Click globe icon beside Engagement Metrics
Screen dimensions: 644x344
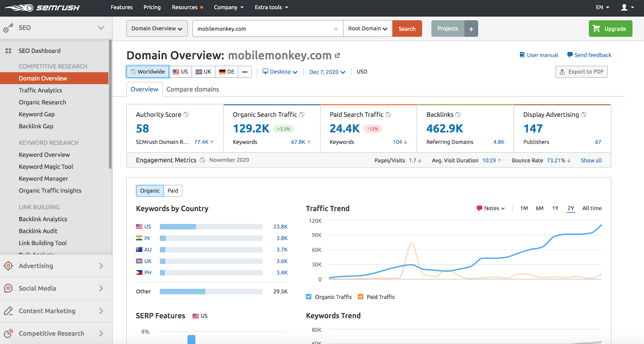202,160
